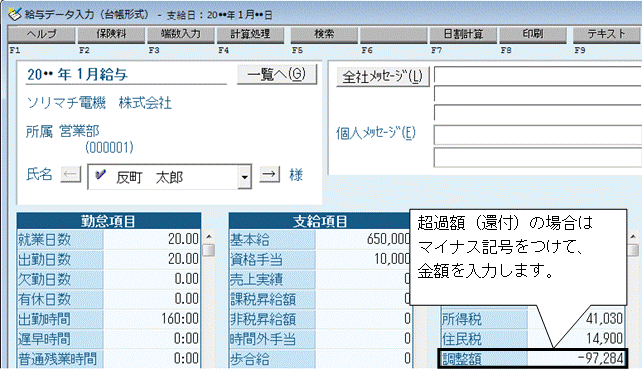Go to list with 一覧へ(G) button

(277, 75)
